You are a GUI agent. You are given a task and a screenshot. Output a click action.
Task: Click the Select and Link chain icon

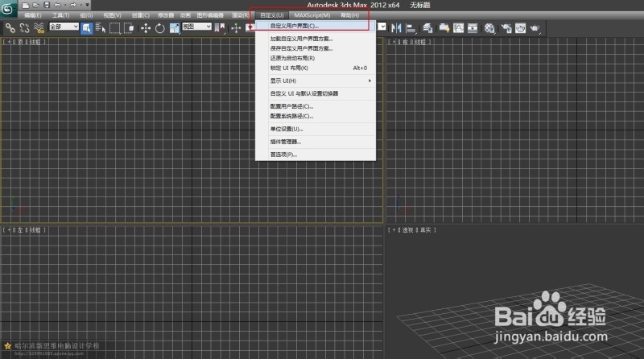click(10, 27)
